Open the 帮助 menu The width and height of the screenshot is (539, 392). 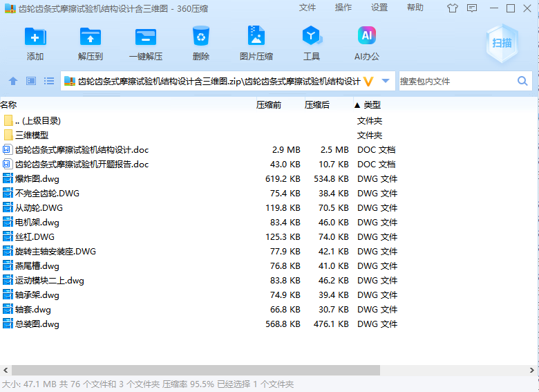(x=415, y=8)
